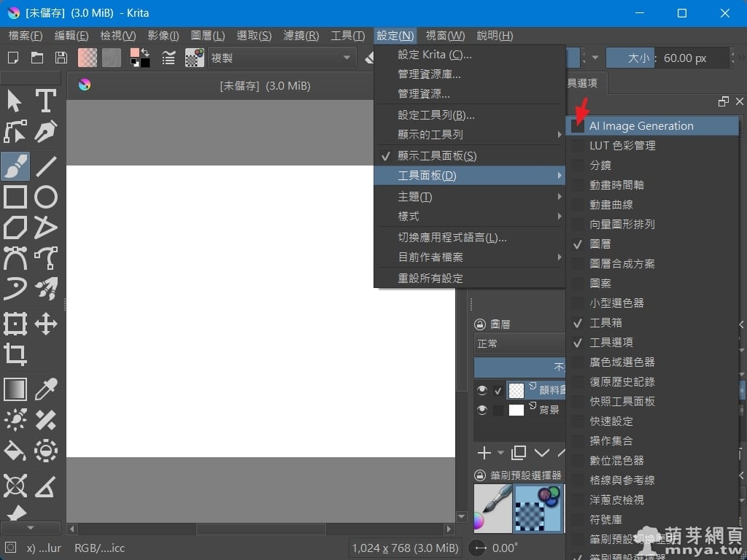Click the Save document toolbar icon
This screenshot has width=747, height=560.
(61, 58)
